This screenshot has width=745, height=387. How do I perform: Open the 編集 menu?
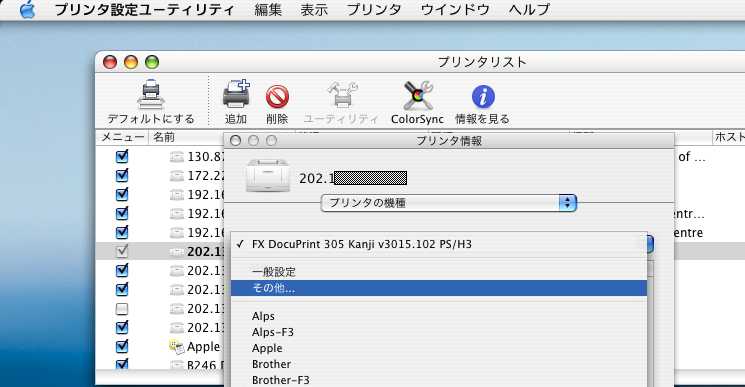coord(268,9)
